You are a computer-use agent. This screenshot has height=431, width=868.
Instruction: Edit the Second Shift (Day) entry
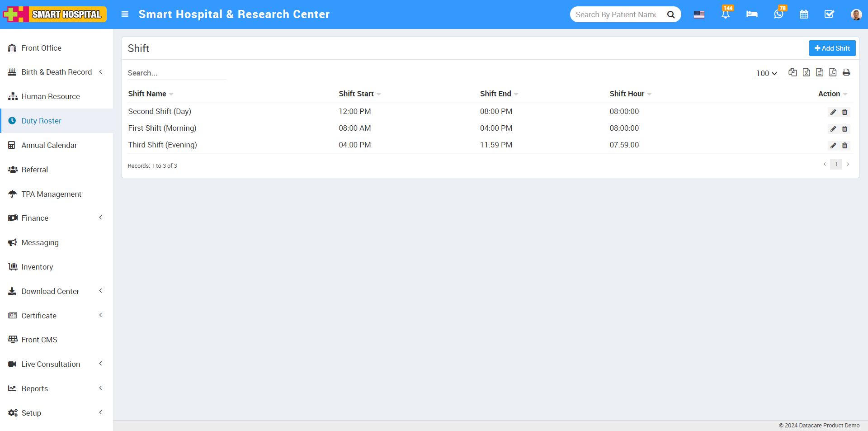833,112
